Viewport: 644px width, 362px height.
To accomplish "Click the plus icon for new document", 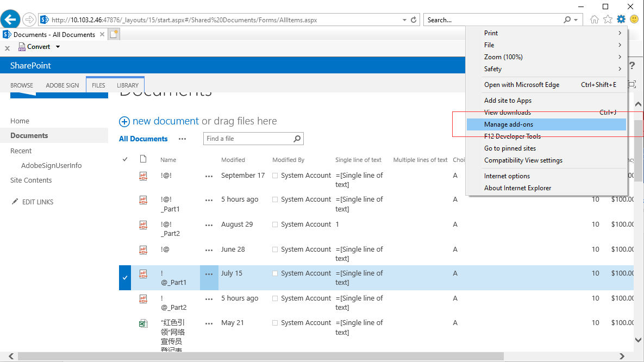I will click(x=124, y=121).
